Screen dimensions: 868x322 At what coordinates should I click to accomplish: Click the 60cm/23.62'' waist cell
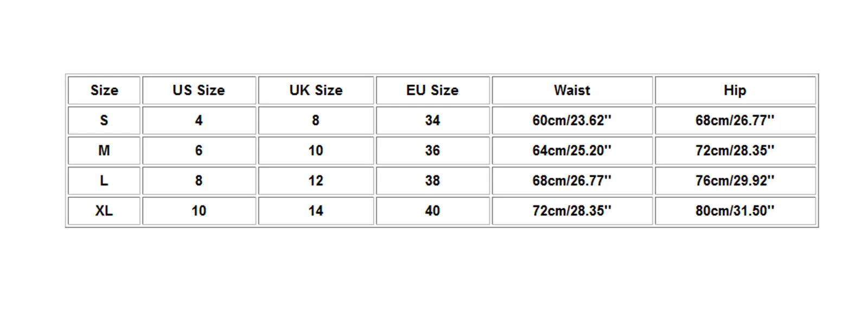[572, 120]
